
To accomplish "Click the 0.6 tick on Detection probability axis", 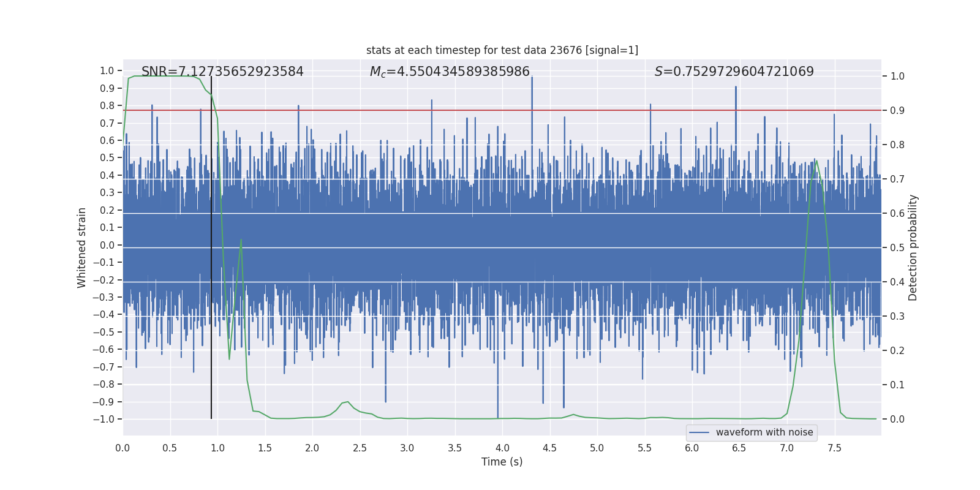I will (897, 214).
